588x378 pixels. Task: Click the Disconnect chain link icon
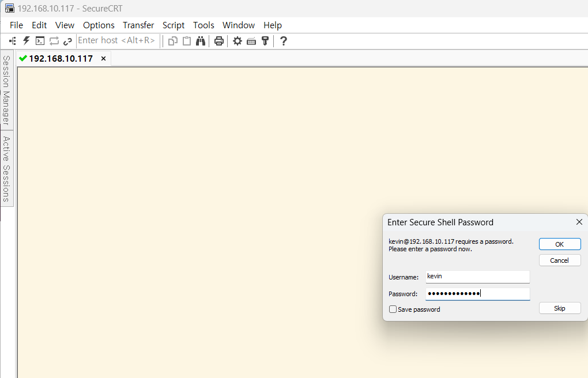(67, 41)
